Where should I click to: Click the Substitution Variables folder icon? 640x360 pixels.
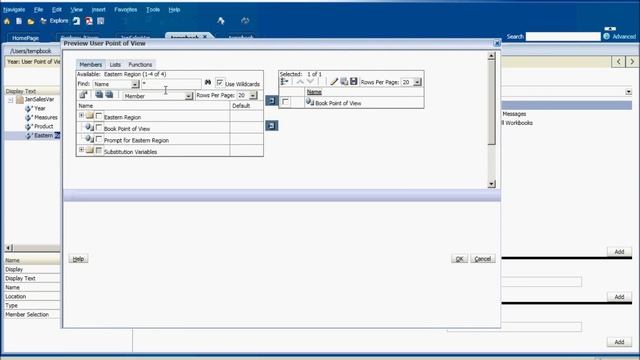(x=90, y=151)
